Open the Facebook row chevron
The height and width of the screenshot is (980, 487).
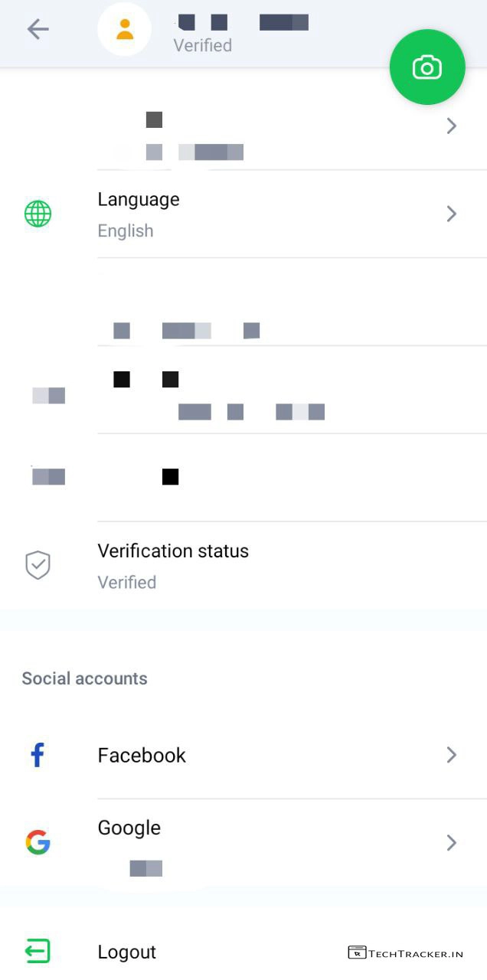452,755
